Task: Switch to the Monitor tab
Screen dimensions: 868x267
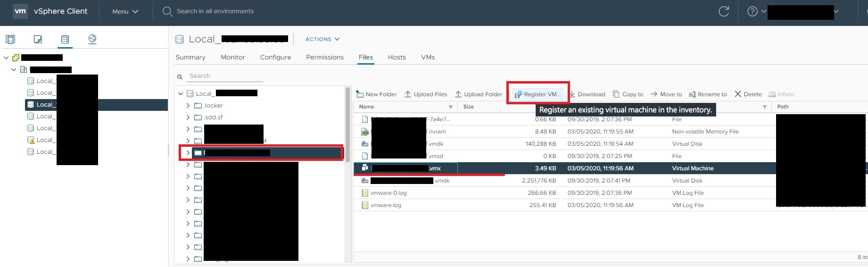Action: pos(233,57)
